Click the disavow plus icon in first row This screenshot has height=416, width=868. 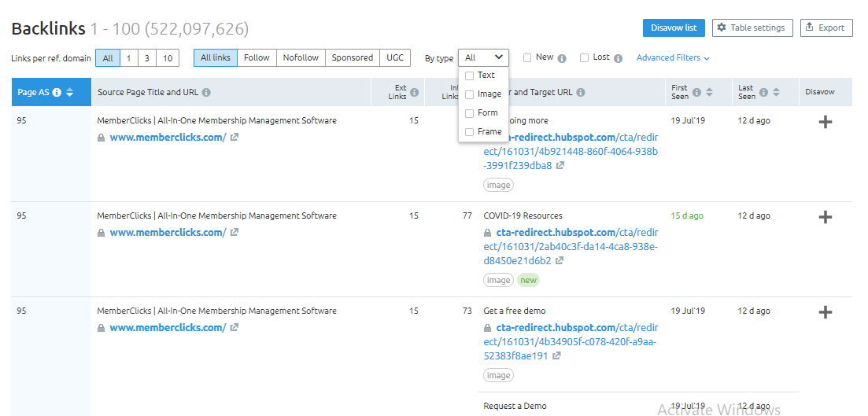pos(825,122)
